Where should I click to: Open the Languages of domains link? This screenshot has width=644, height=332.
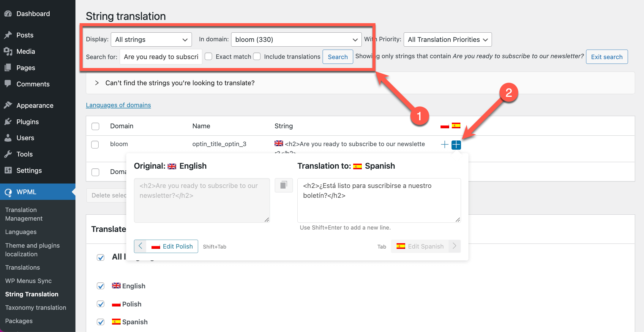[x=118, y=105]
